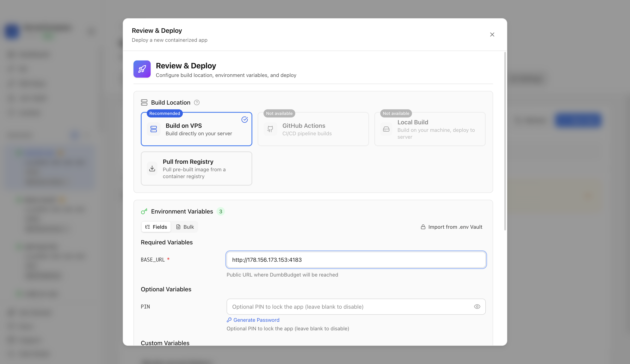Click the rocket Review & Deploy icon

(x=142, y=69)
